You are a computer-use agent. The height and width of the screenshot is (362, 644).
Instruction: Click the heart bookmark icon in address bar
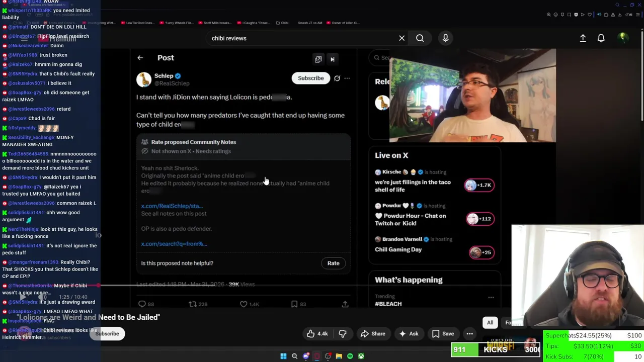pyautogui.click(x=590, y=15)
